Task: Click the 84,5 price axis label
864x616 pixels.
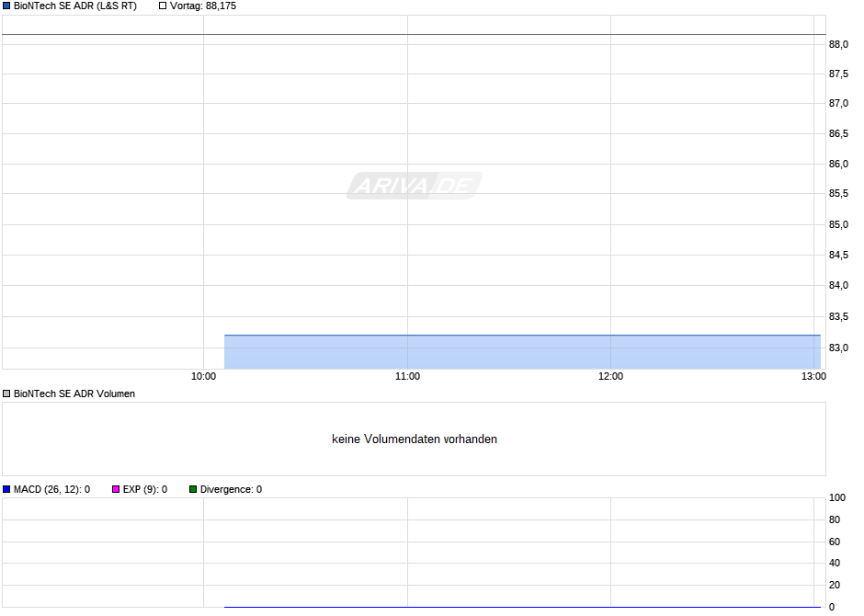Action: [838, 255]
